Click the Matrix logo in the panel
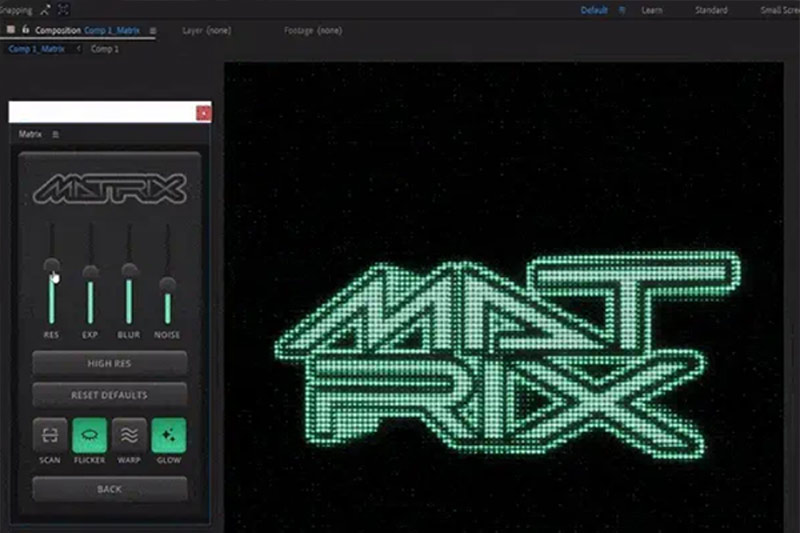 click(x=109, y=188)
